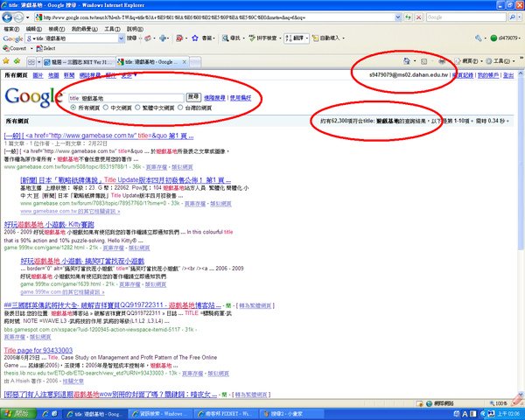Open the tab list dropdown arrow beside Quick Tabs

click(38, 62)
